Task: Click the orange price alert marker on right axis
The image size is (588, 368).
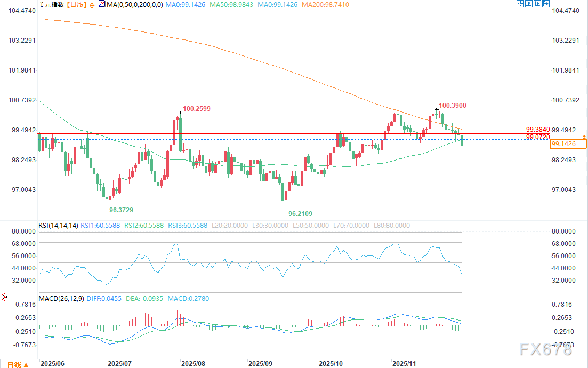Action: click(584, 138)
